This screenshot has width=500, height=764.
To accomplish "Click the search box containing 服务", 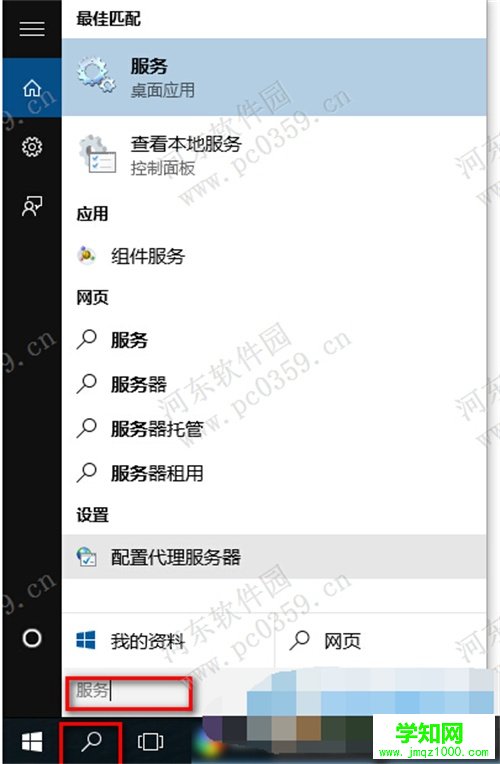I will coord(129,691).
